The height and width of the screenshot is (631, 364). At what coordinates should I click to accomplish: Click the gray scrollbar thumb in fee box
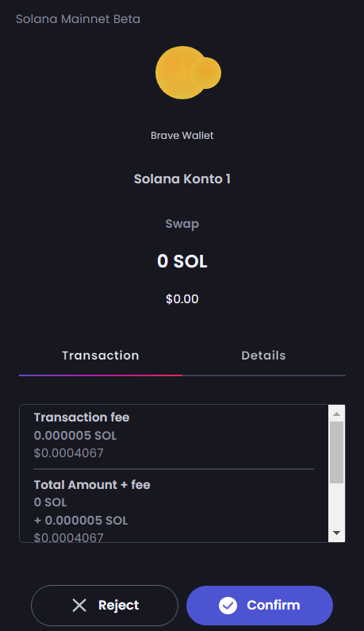[x=337, y=452]
